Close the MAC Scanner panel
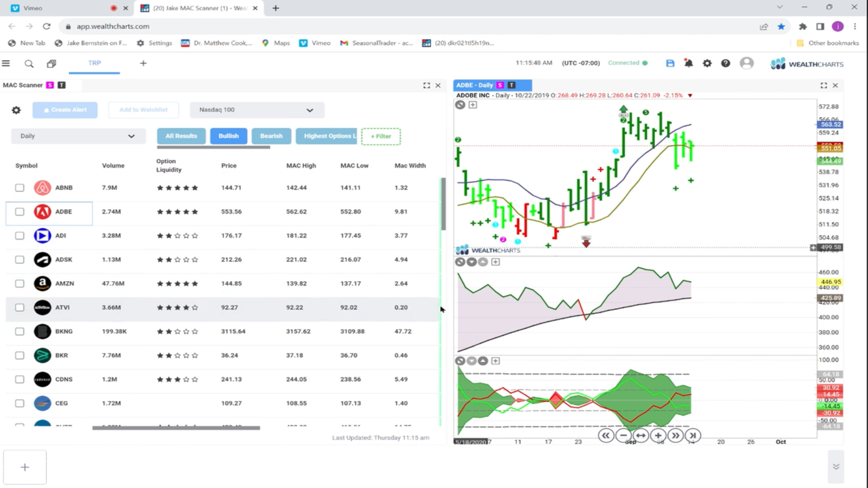This screenshot has height=488, width=868. pos(438,85)
